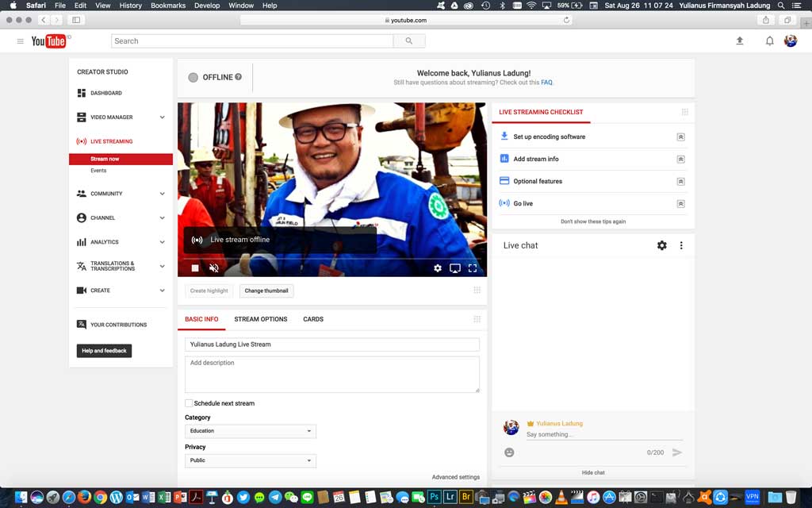
Task: Check the Schedule next stream checkbox
Action: pos(189,403)
